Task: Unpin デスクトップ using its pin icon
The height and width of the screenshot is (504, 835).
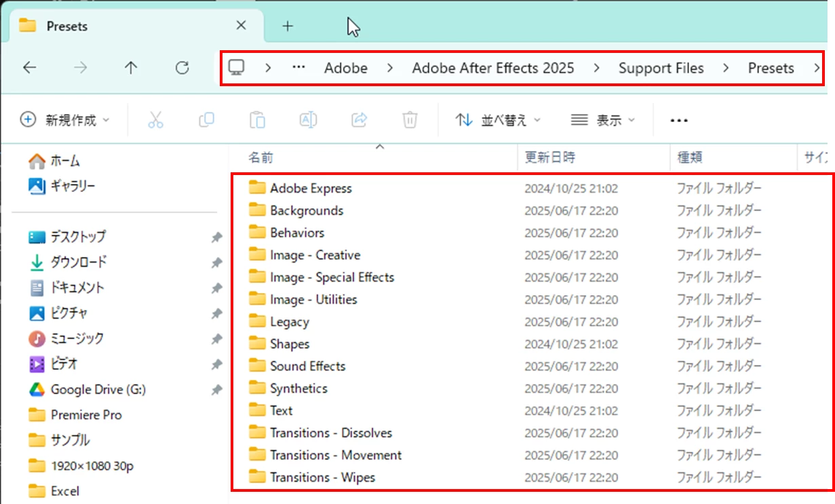Action: pyautogui.click(x=216, y=237)
